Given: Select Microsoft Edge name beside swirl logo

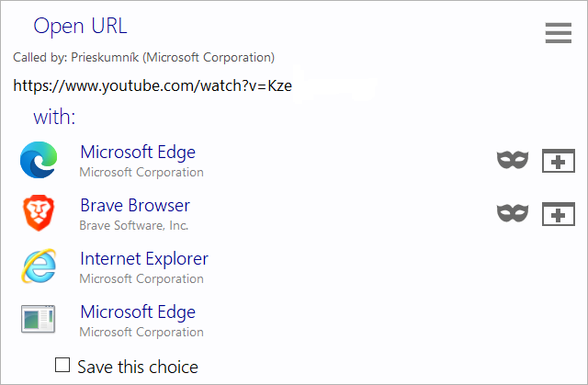Looking at the screenshot, I should point(138,152).
